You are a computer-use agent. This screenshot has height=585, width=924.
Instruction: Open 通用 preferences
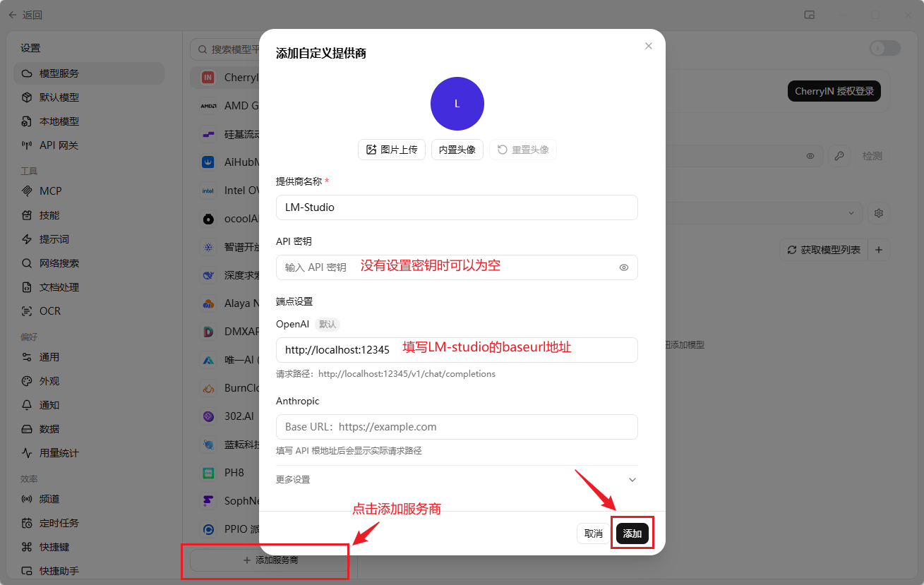[x=89, y=357]
